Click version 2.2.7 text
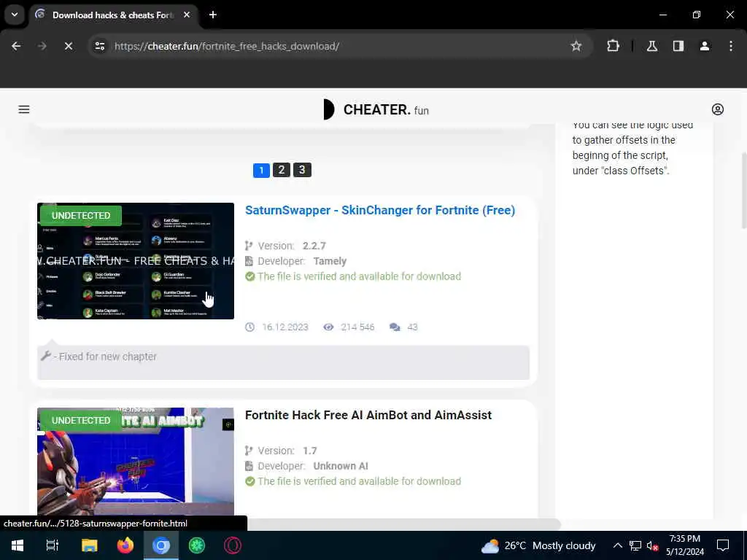Viewport: 747px width, 560px height. pos(314,246)
